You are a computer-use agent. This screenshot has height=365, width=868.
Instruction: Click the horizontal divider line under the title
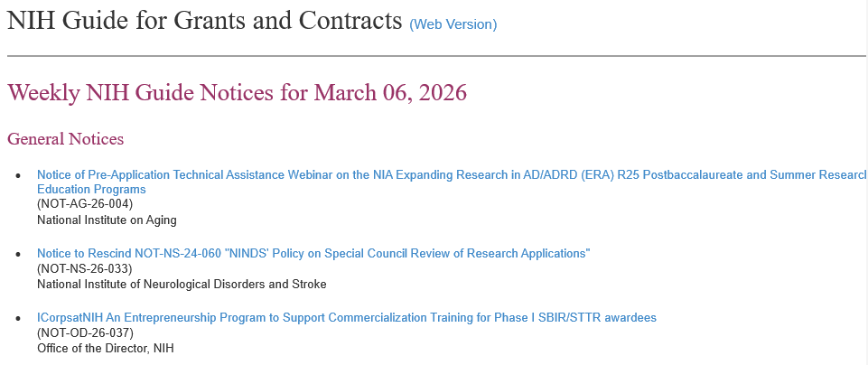pyautogui.click(x=434, y=56)
